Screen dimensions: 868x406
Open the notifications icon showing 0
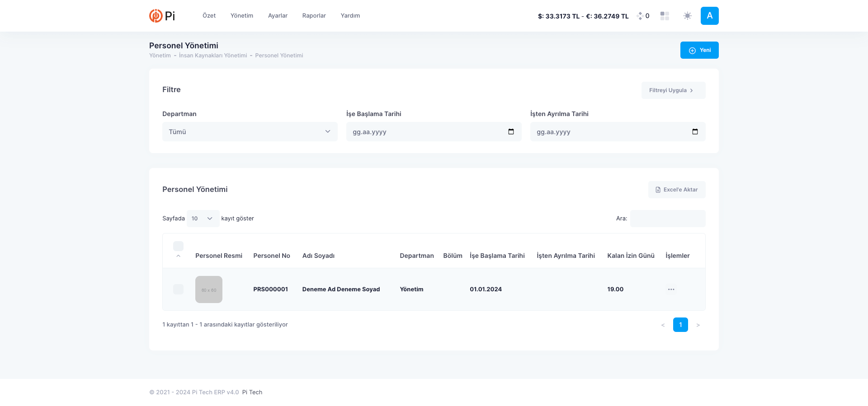click(643, 16)
